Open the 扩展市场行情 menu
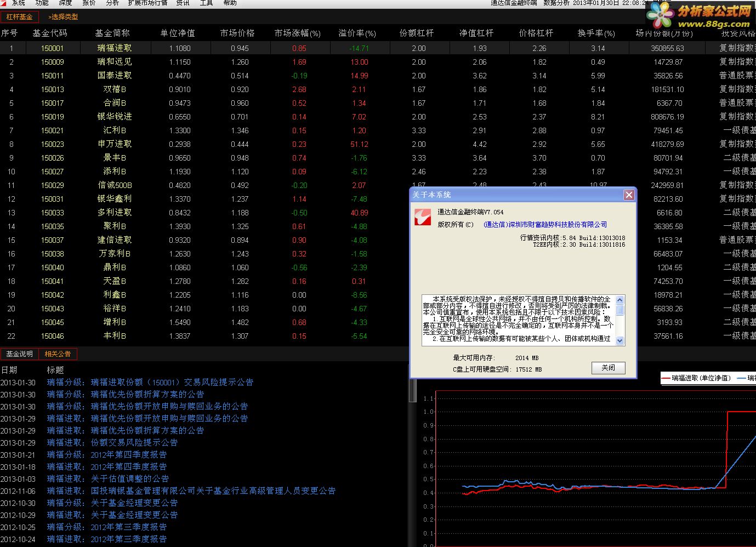Viewport: 756px width, 547px height. [x=147, y=3]
